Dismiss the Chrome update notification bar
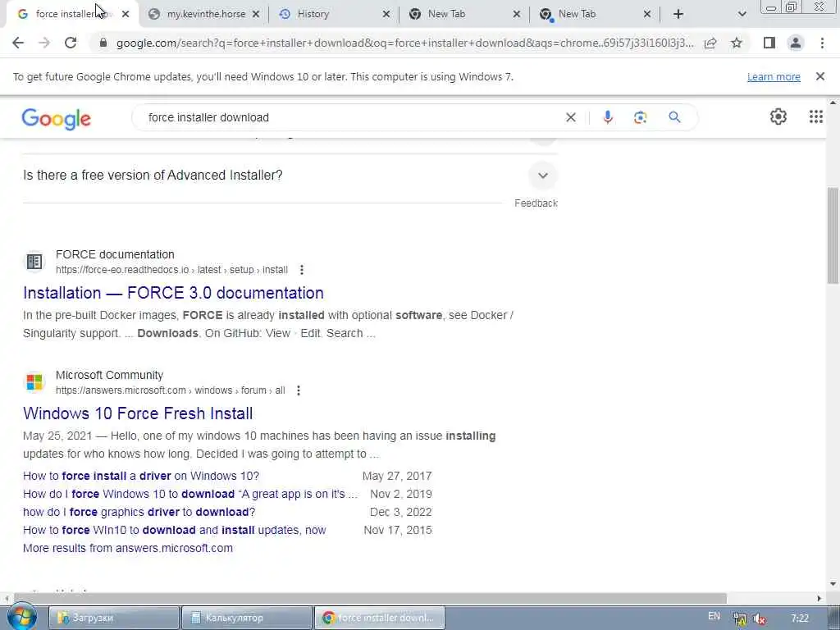Viewport: 840px width, 630px height. 820,76
